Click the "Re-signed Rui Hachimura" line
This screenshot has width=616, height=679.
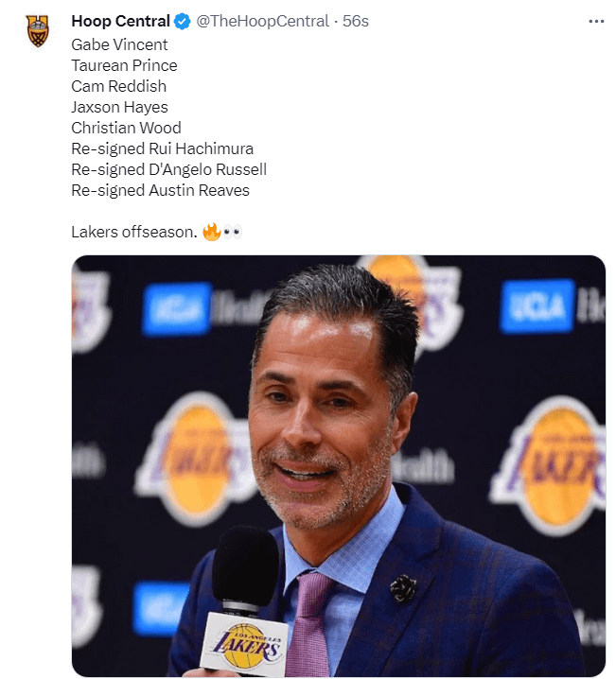162,148
